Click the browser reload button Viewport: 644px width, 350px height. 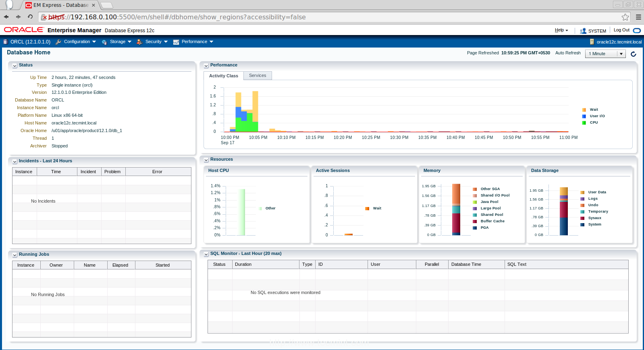point(30,17)
